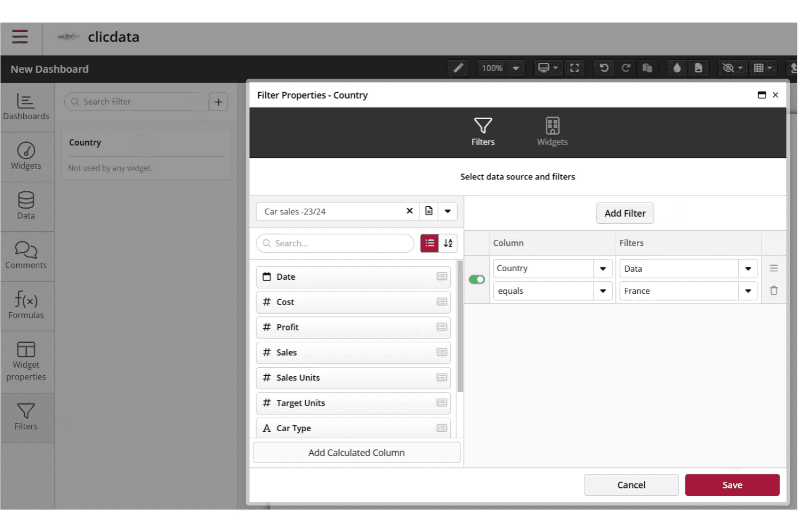This screenshot has width=798, height=532.
Task: Open the hamburger main menu
Action: point(20,37)
